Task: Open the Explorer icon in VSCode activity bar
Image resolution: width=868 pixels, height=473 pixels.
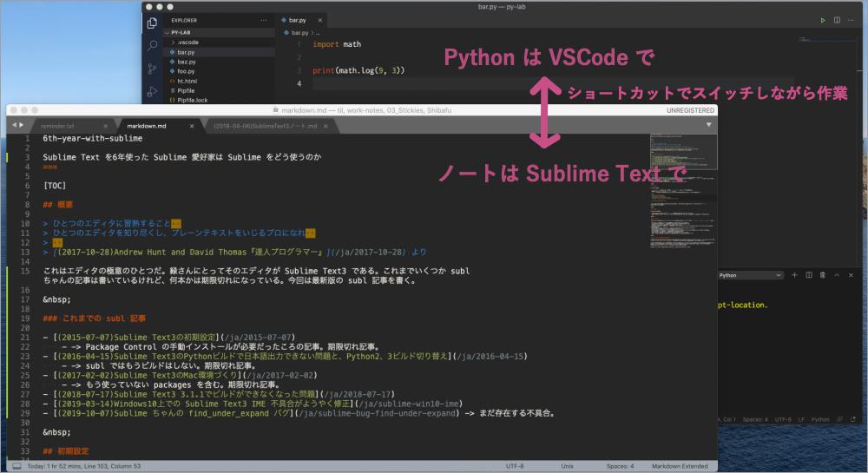Action: click(152, 23)
